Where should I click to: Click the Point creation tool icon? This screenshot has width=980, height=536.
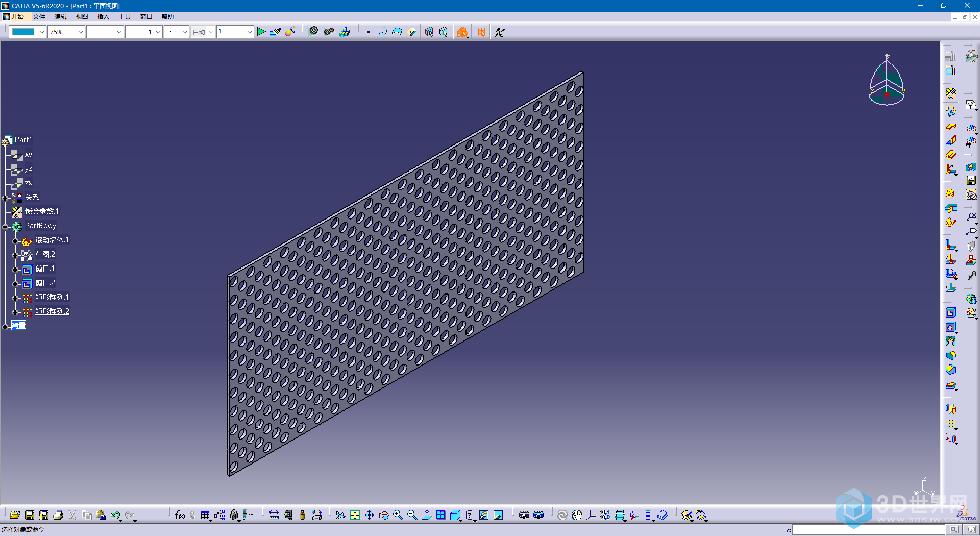[369, 32]
